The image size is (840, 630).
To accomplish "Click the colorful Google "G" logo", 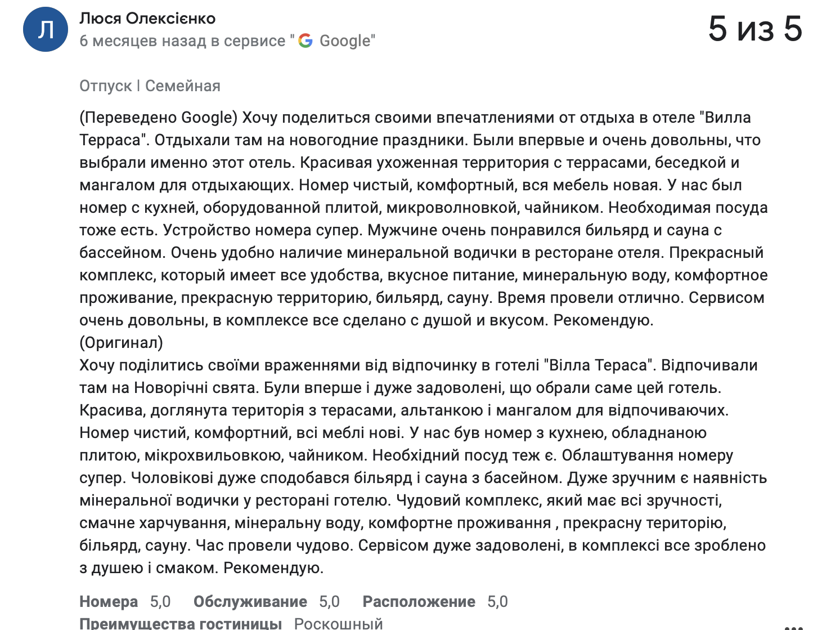I will coord(306,41).
